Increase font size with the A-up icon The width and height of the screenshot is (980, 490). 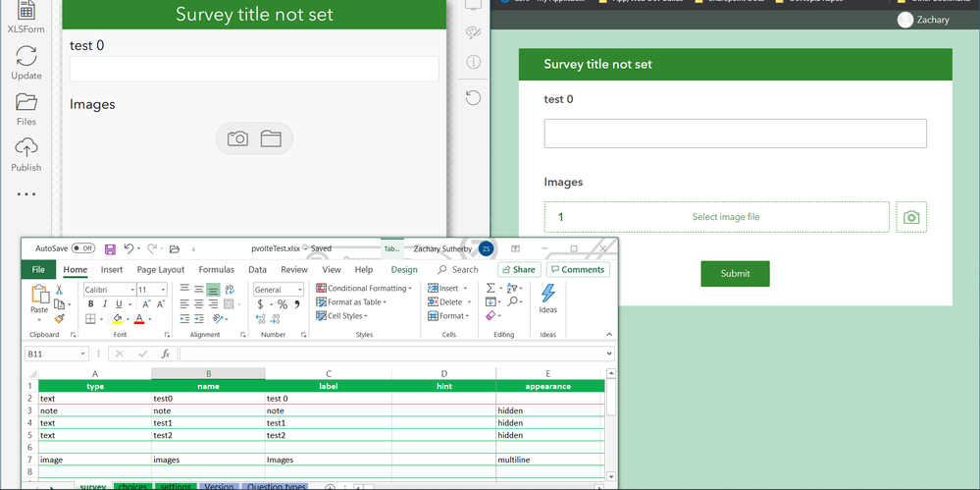click(146, 304)
